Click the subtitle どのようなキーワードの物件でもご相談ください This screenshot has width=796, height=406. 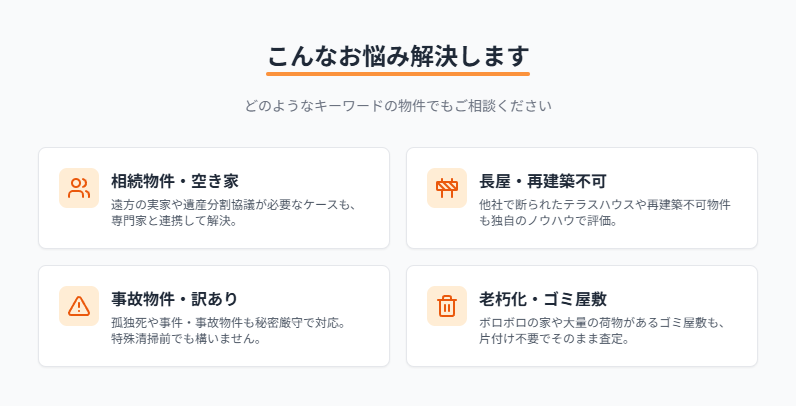pos(398,105)
